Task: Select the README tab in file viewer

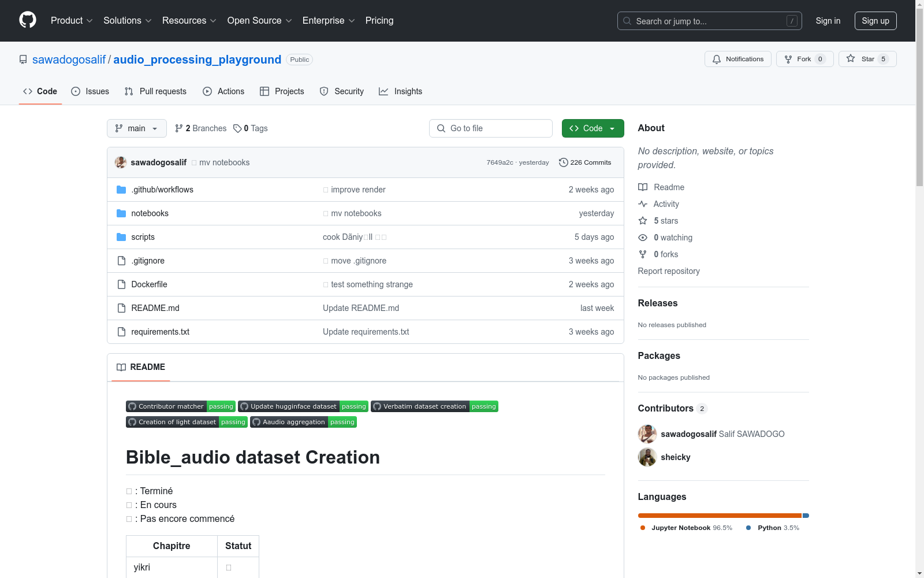Action: coord(141,367)
